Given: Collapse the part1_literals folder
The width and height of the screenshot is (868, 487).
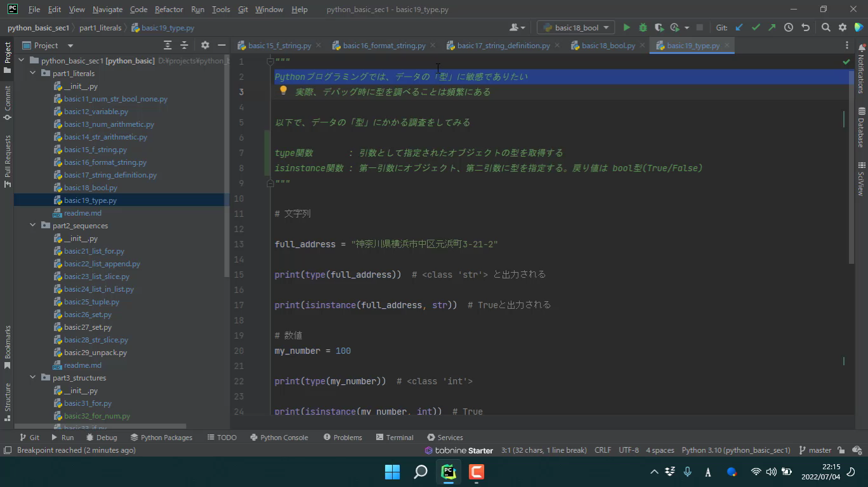Looking at the screenshot, I should [33, 74].
